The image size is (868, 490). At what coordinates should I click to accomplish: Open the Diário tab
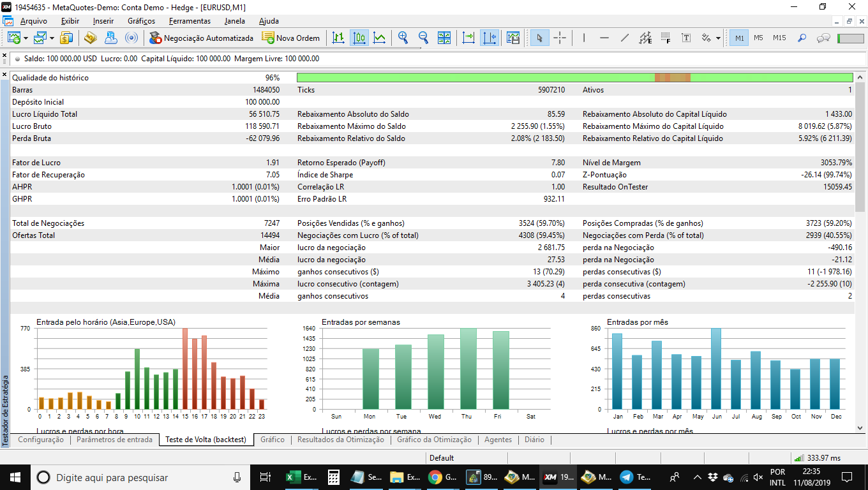(534, 440)
